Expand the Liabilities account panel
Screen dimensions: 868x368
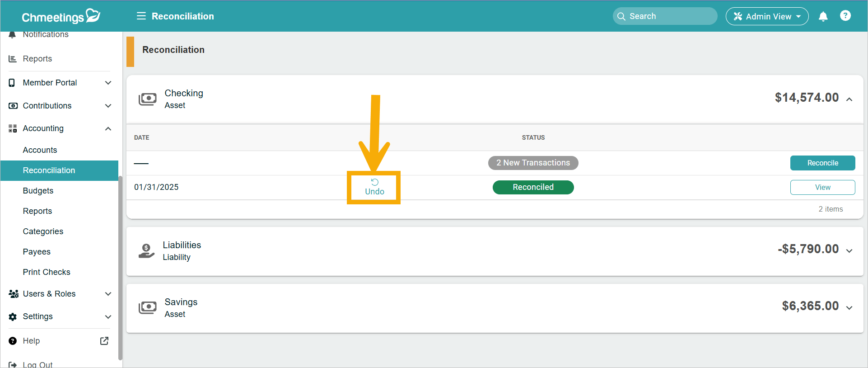click(849, 251)
